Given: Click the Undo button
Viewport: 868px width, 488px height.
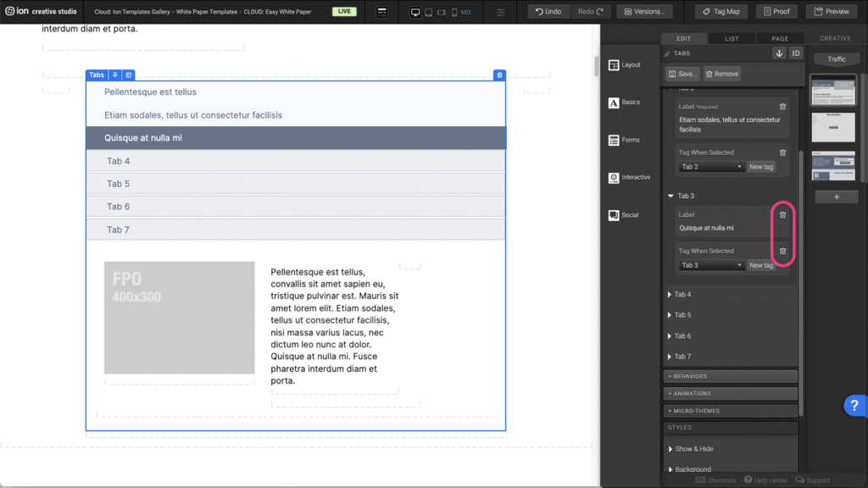Looking at the screenshot, I should tap(548, 12).
